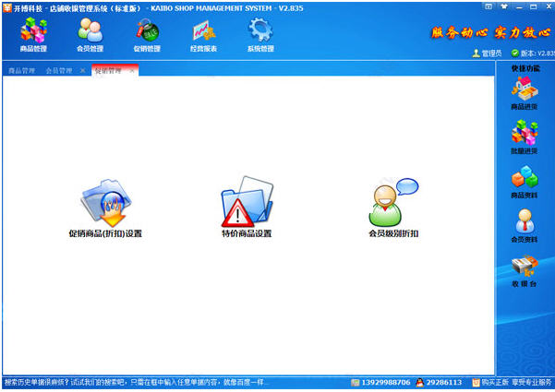Launch 会员资料 shortcut in sidebar
The height and width of the screenshot is (392, 555).
coord(525,225)
